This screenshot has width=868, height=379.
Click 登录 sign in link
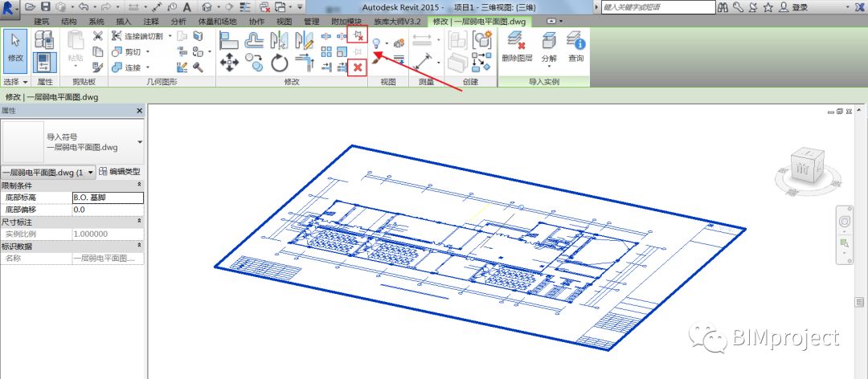(800, 7)
